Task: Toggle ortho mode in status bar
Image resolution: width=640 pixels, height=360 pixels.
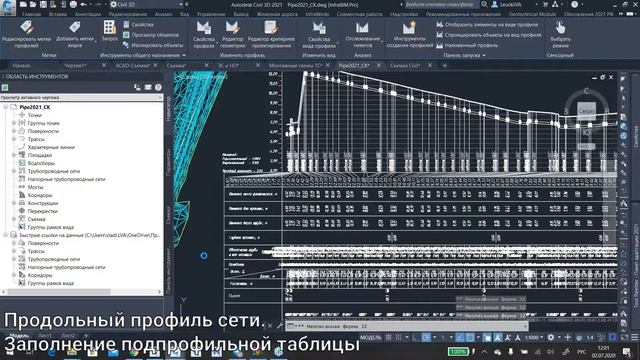Action: coord(415,337)
